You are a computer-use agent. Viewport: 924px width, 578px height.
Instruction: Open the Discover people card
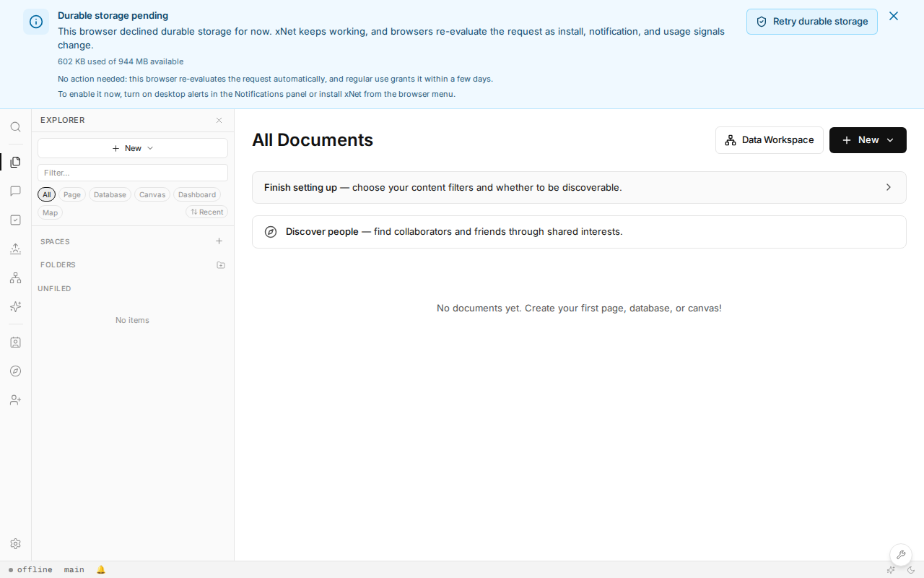pos(579,232)
